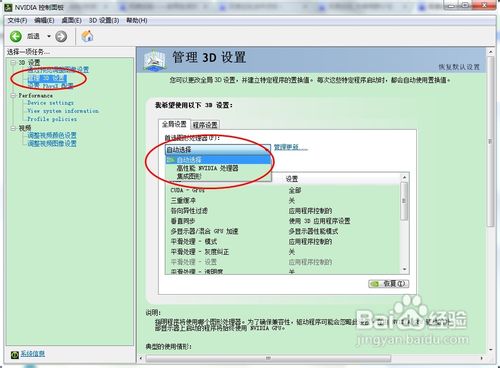Click the system info icon beside 系统信息
Image resolution: width=500 pixels, height=368 pixels.
(x=15, y=355)
